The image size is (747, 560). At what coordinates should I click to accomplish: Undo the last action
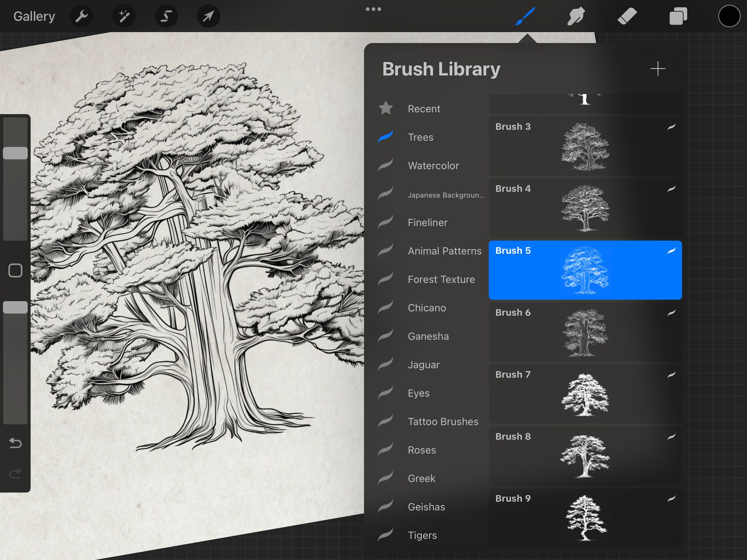tap(15, 443)
